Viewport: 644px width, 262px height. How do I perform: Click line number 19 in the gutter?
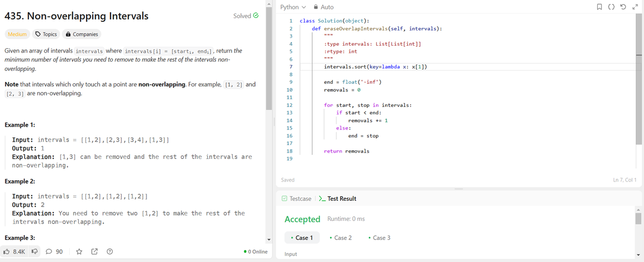click(289, 159)
